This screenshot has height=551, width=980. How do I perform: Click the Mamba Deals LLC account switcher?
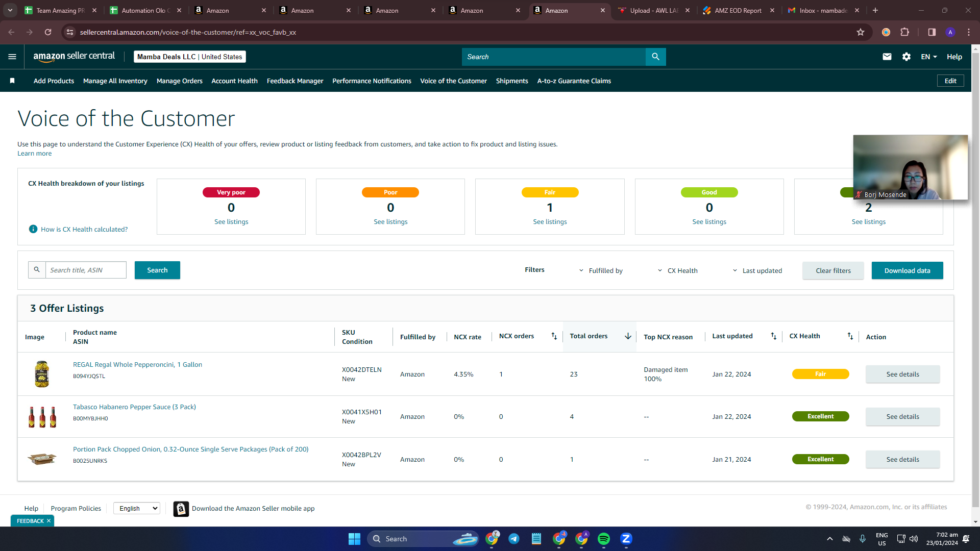pyautogui.click(x=190, y=57)
